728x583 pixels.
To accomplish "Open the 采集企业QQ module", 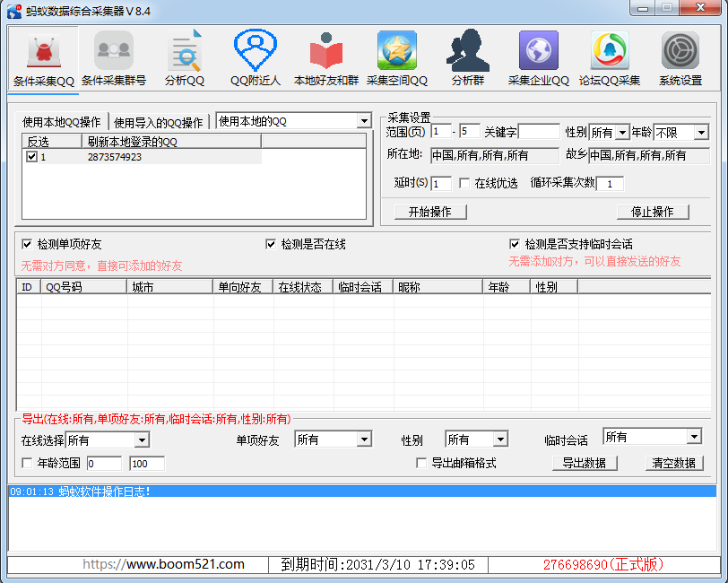I will pyautogui.click(x=539, y=60).
